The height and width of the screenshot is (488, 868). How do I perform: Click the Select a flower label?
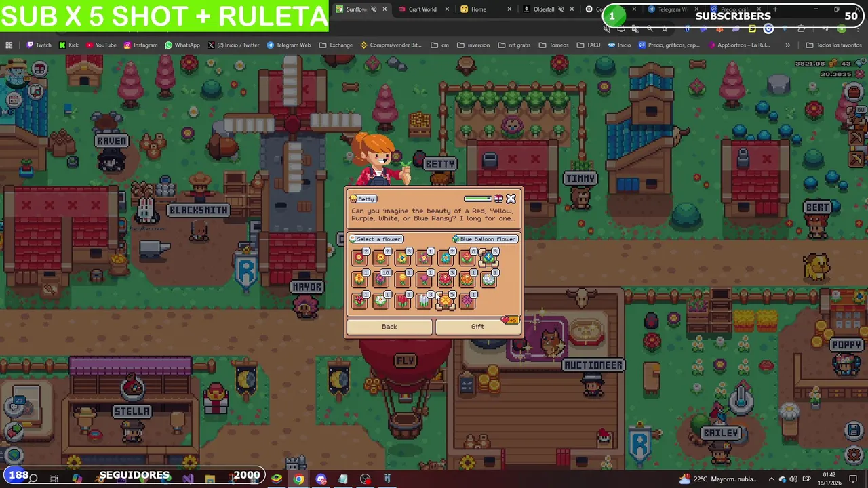377,239
